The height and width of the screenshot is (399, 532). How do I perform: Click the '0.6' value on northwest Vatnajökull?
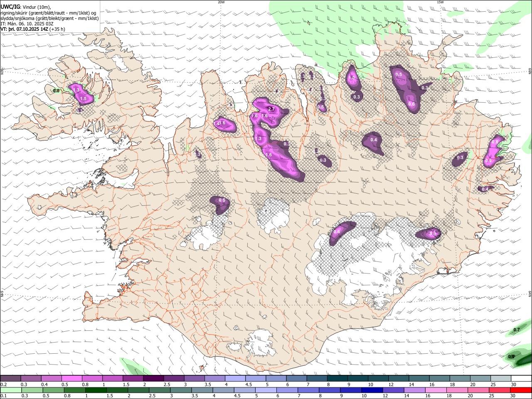337,232
